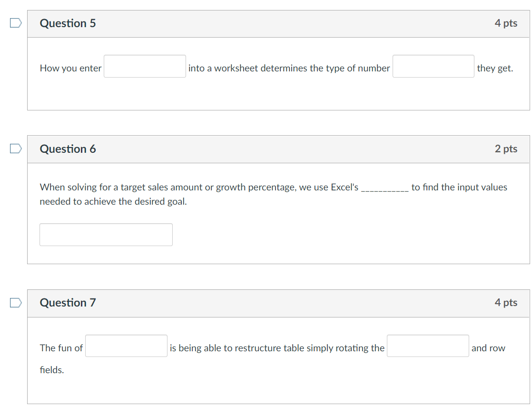Screen dimensions: 532x406
Task: Click first blank after "How you enter"
Action: click(x=145, y=66)
